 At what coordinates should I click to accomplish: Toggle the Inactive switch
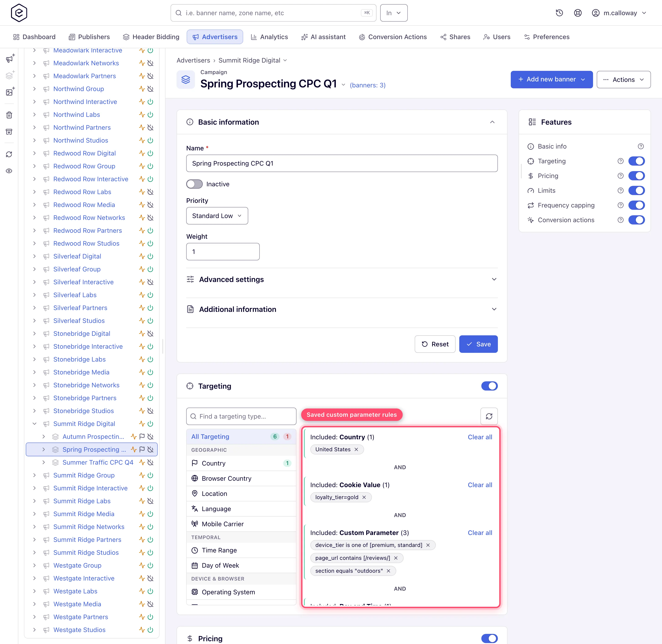click(x=194, y=184)
